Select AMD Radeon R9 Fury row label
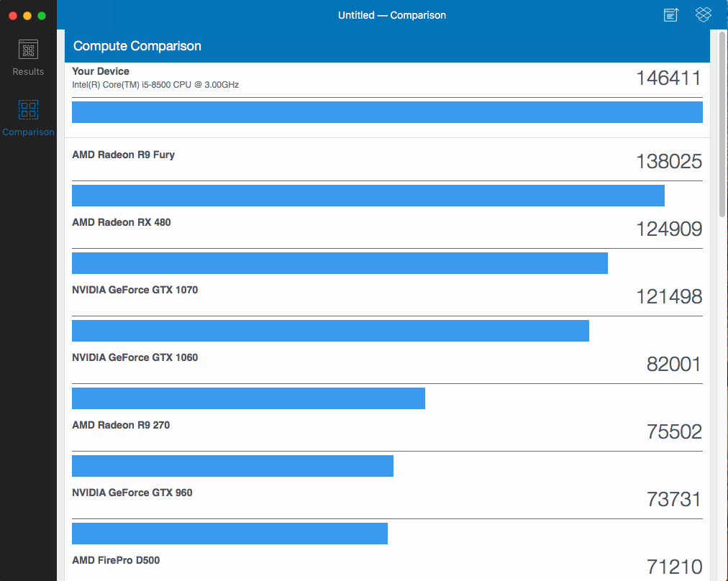Screen dimensions: 728x581 (x=124, y=155)
